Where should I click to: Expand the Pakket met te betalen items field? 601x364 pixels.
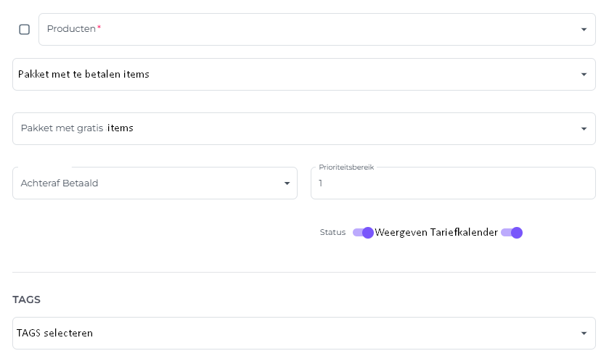[290, 75]
